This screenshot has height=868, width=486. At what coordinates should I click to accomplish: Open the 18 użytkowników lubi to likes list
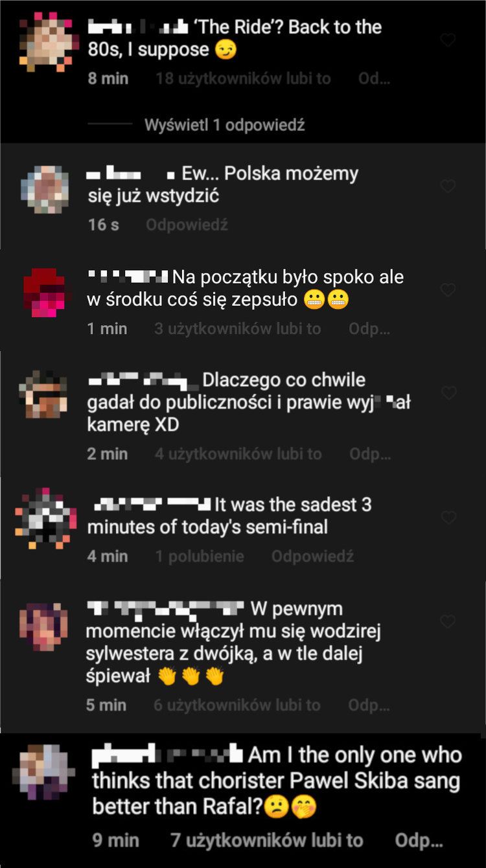click(x=243, y=79)
